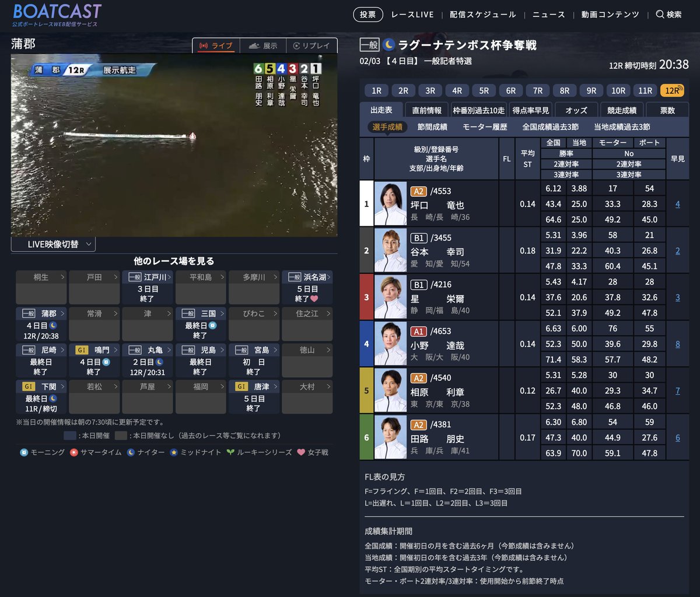Click 早見 link 4 for lane 1
The image size is (700, 597).
coord(677,204)
